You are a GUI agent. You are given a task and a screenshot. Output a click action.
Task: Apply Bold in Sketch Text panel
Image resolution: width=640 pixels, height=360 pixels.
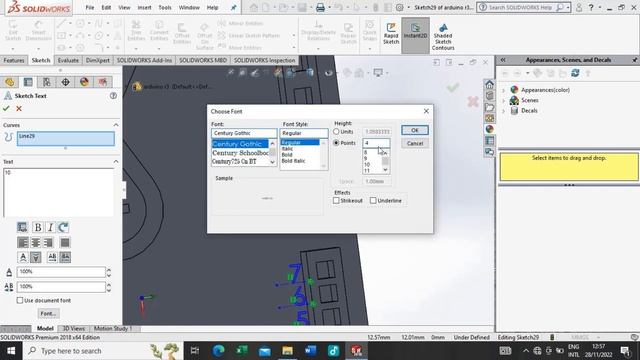[38, 227]
